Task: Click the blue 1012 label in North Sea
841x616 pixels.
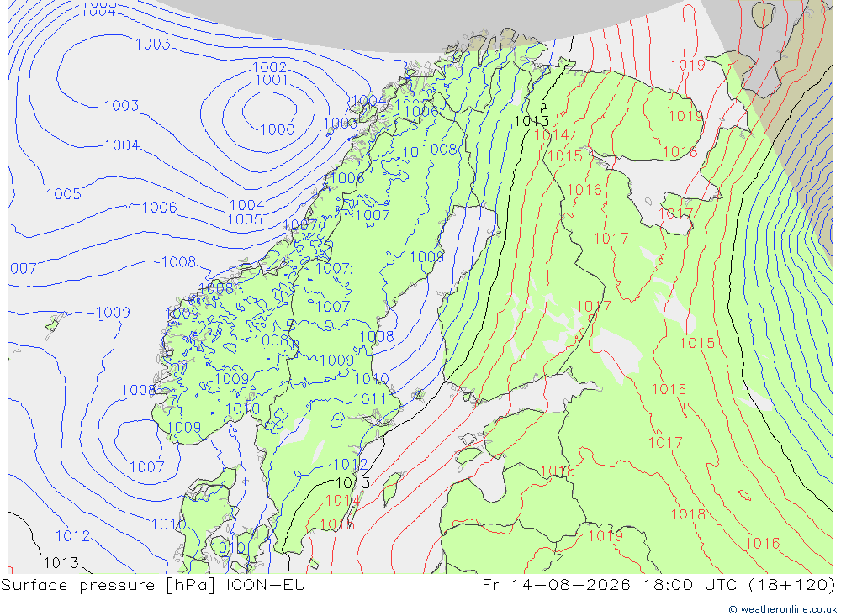Action: tap(73, 535)
